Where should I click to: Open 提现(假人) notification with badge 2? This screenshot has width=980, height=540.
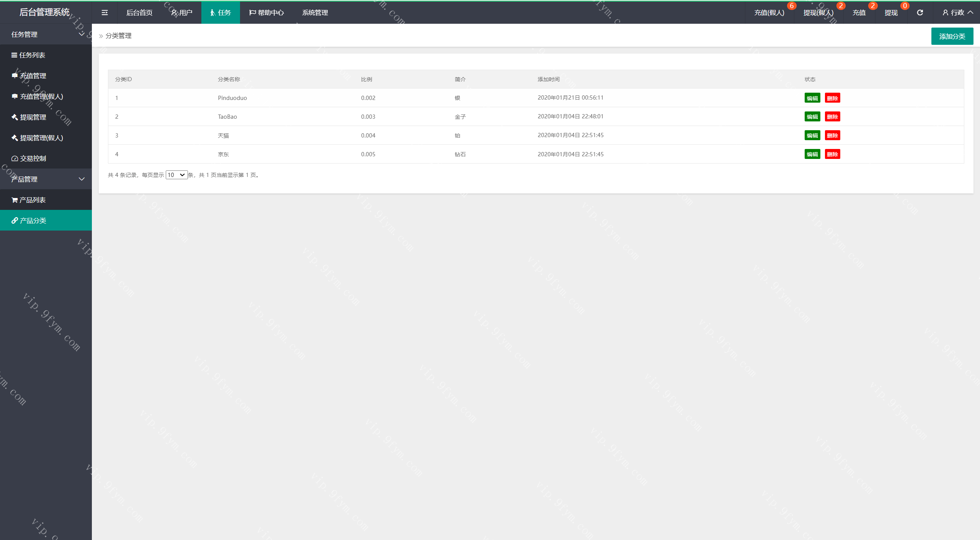[818, 13]
